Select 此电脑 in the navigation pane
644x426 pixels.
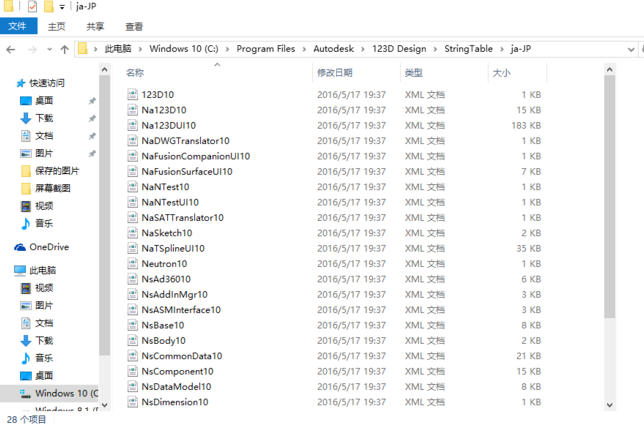42,270
